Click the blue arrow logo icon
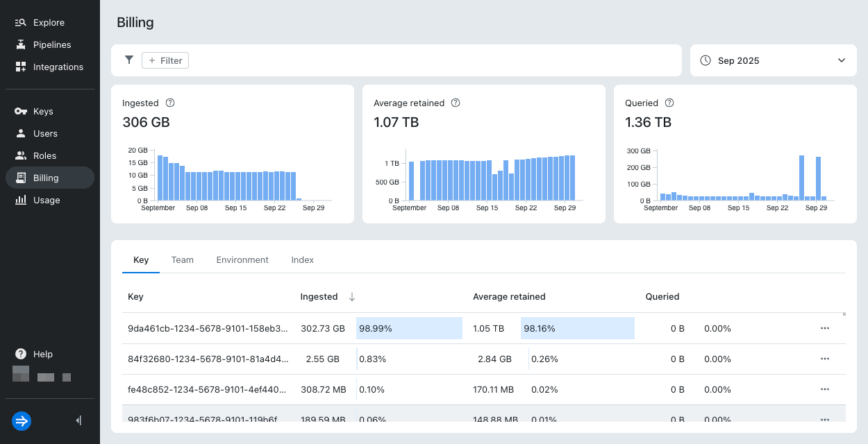This screenshot has width=868, height=444. 22,420
